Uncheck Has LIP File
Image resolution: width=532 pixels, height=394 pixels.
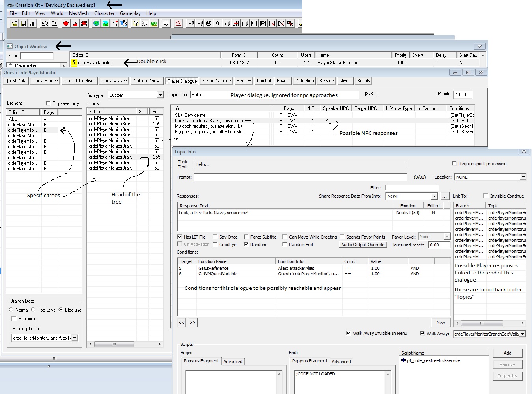click(x=179, y=237)
